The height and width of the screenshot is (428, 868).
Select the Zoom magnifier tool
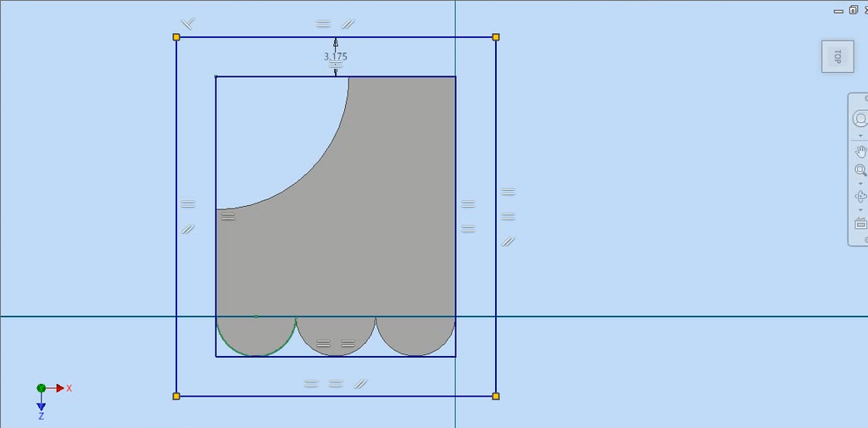coord(860,170)
